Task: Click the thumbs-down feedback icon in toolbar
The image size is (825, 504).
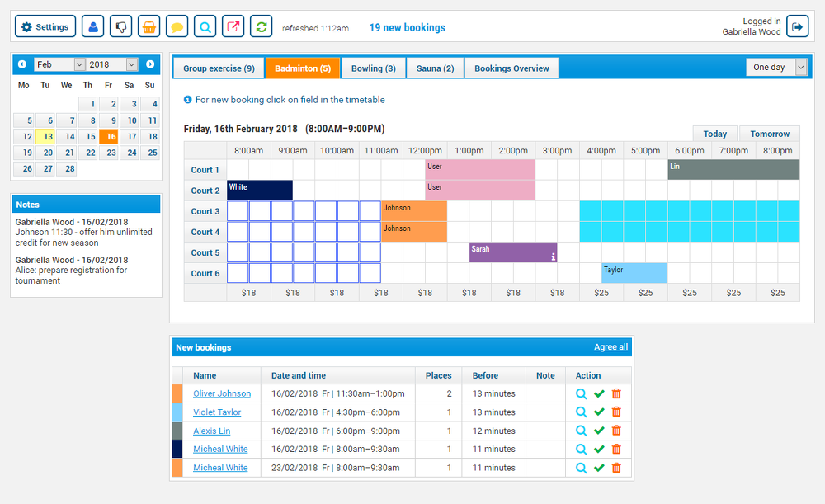Action: tap(120, 26)
